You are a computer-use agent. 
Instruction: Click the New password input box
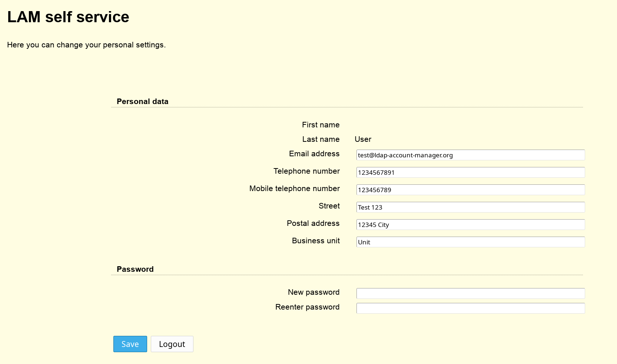[470, 294]
